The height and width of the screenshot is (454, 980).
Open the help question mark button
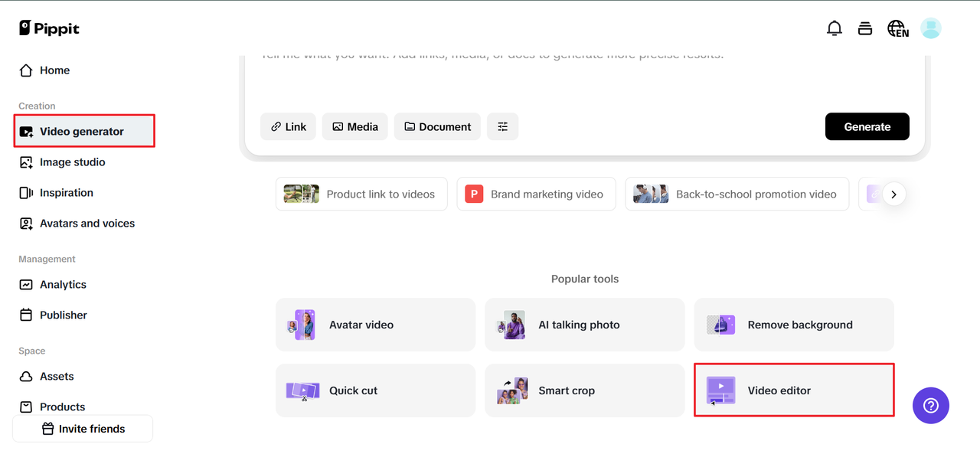[x=931, y=406]
